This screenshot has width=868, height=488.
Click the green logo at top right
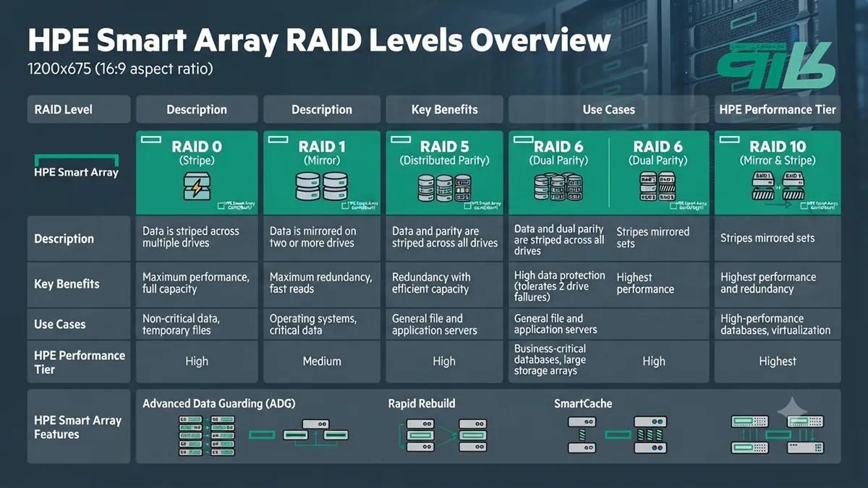776,65
